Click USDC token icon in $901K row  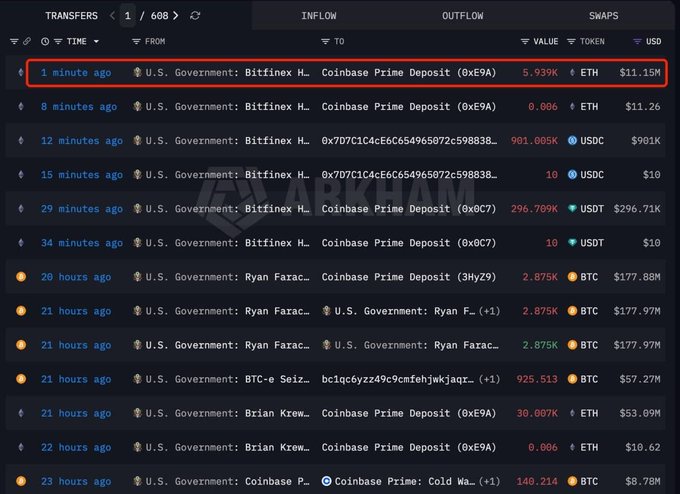pyautogui.click(x=572, y=141)
